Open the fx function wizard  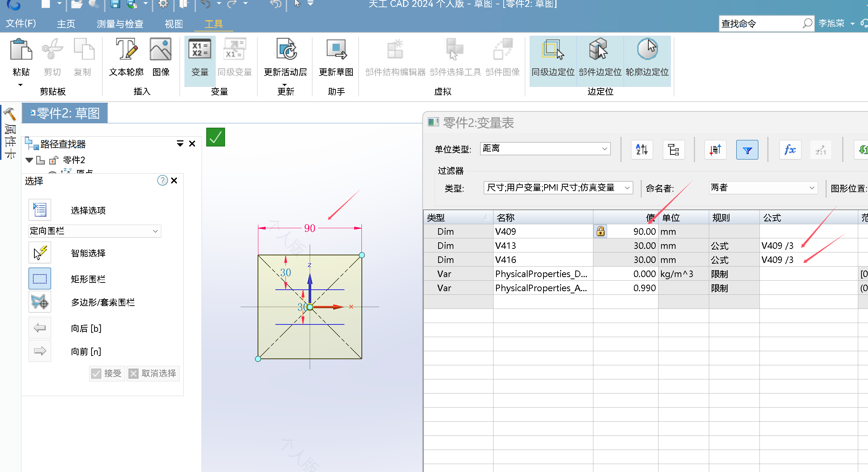tap(790, 149)
